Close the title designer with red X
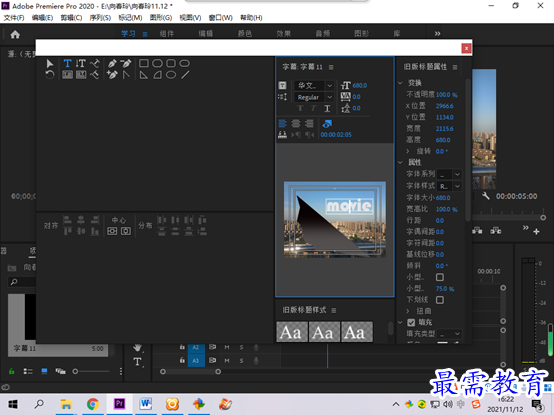 (466, 48)
